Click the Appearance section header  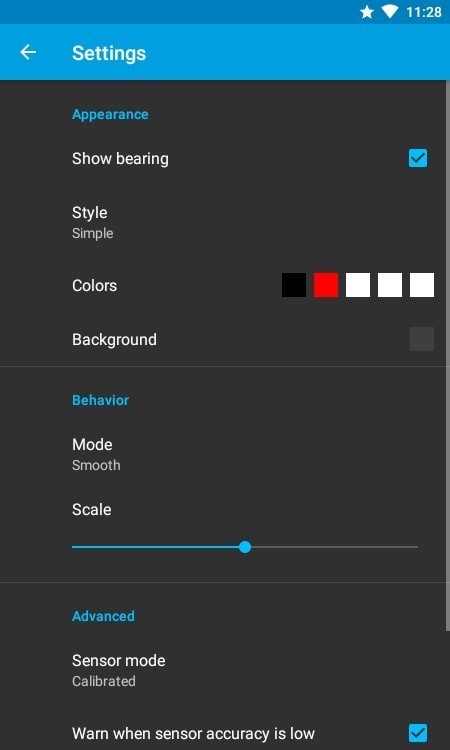(110, 114)
